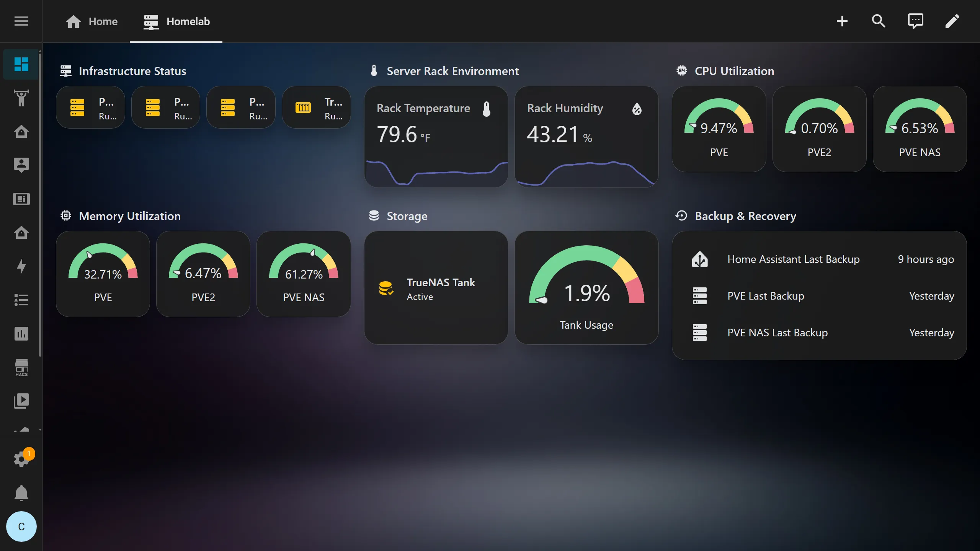This screenshot has height=551, width=980.
Task: Open TrueNAS Tank Active card
Action: (x=436, y=288)
